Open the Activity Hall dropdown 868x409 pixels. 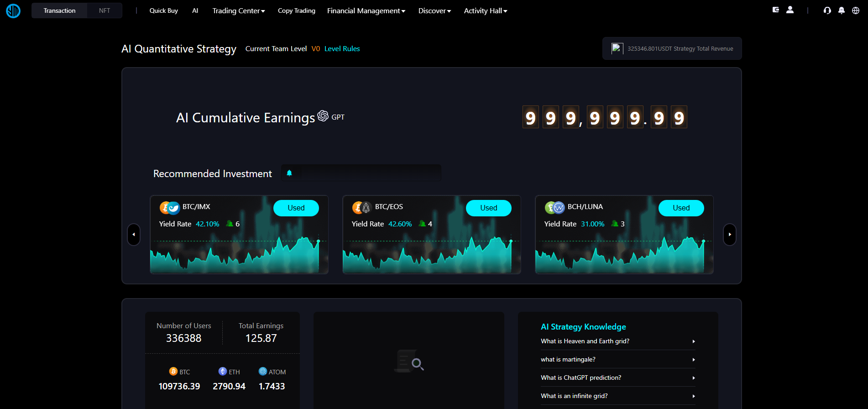pos(486,10)
